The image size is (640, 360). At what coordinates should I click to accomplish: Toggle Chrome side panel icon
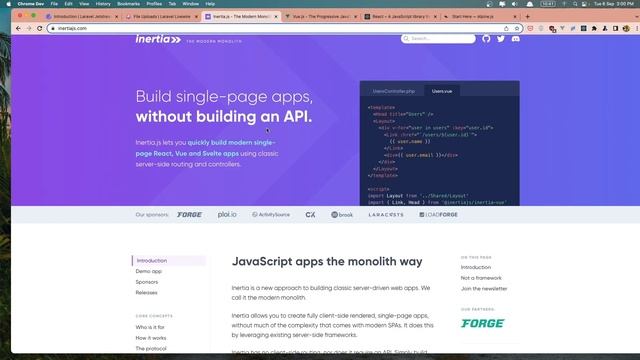tap(616, 28)
